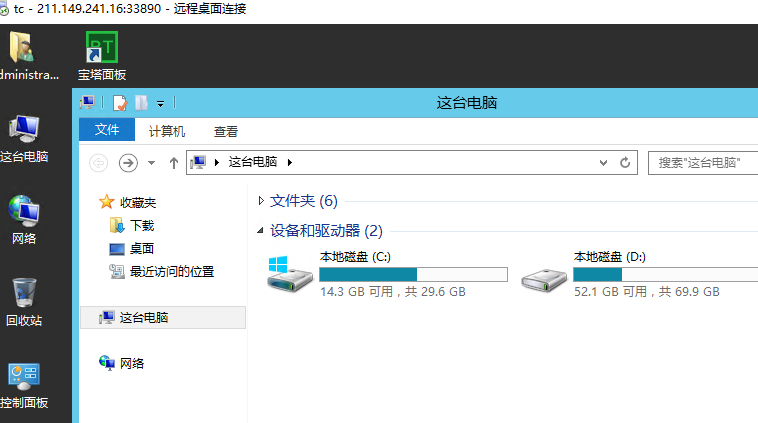Click the forward navigation arrow
This screenshot has width=758, height=423.
click(128, 162)
